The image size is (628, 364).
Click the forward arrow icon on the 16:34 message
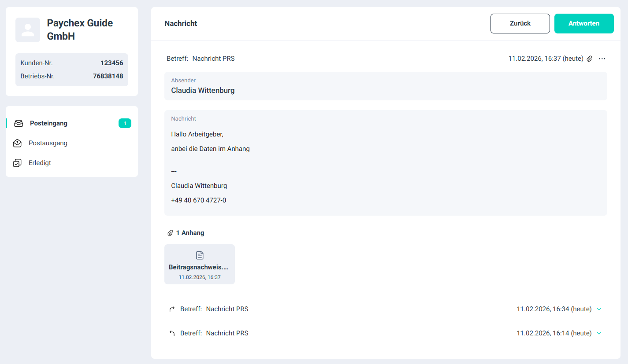[x=172, y=309]
